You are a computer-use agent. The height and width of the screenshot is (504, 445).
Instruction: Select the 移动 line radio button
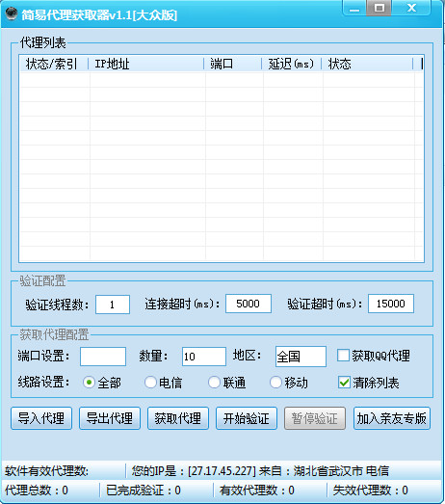pyautogui.click(x=275, y=383)
